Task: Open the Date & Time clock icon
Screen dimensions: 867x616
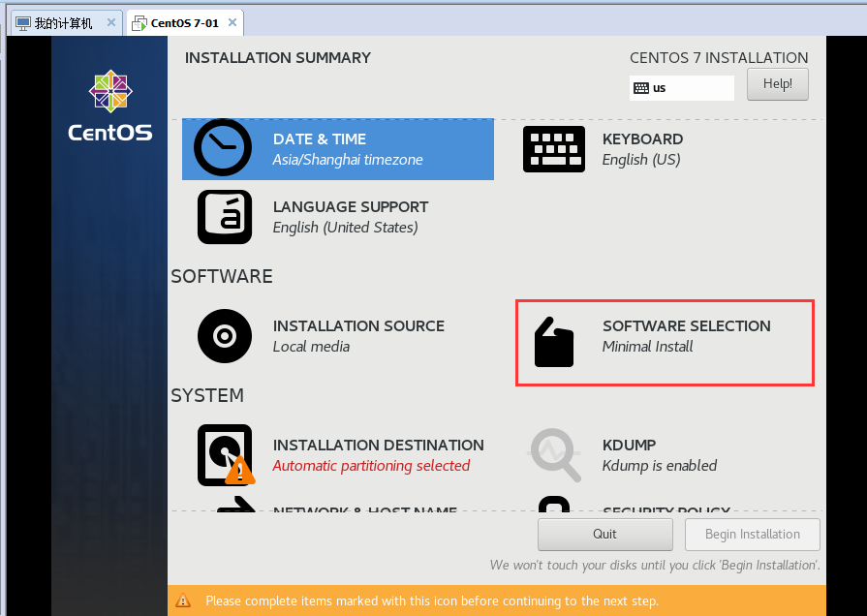Action: [223, 147]
